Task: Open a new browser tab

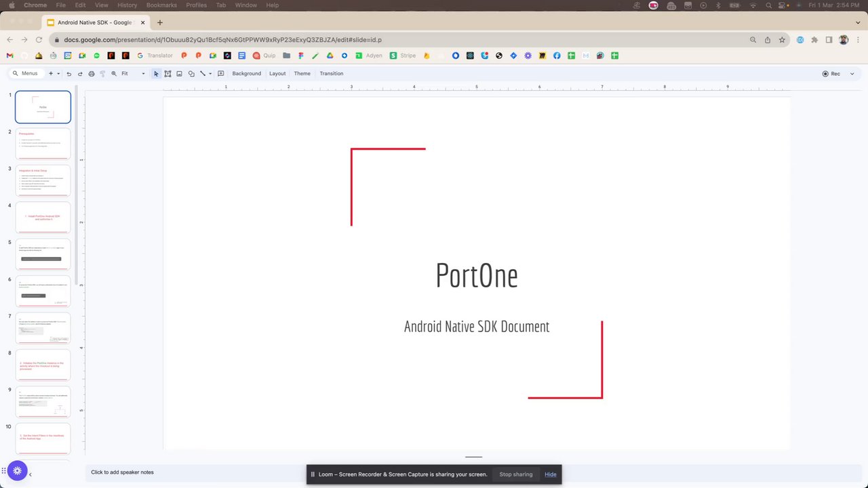Action: point(160,22)
